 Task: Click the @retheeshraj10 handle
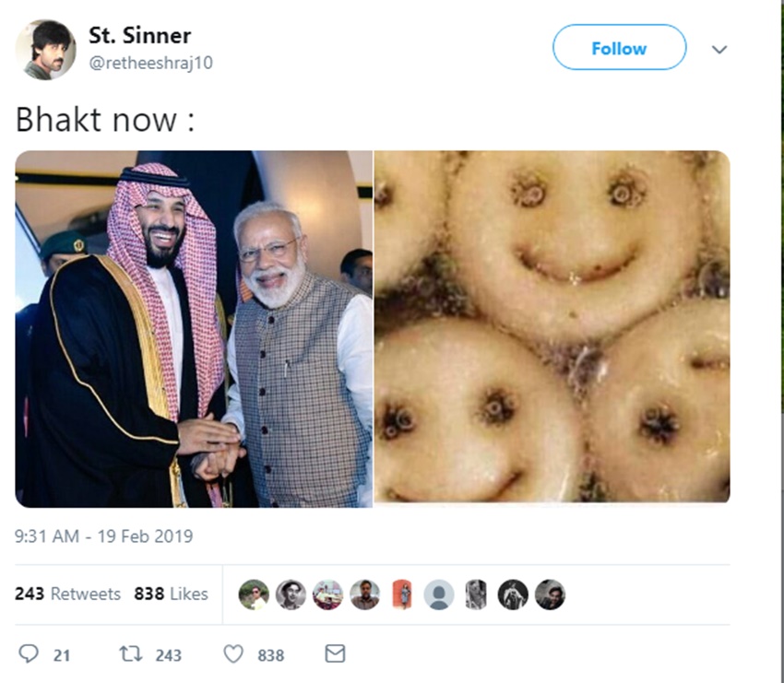[x=150, y=63]
